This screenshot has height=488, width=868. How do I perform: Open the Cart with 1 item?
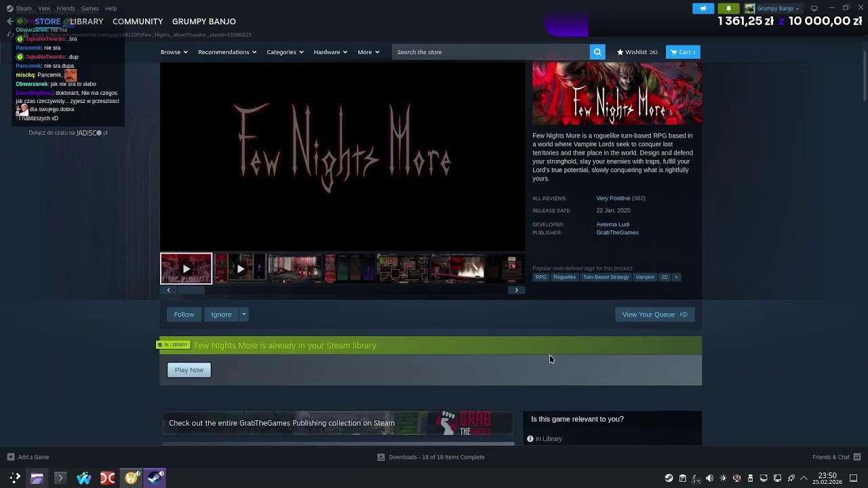coord(683,52)
